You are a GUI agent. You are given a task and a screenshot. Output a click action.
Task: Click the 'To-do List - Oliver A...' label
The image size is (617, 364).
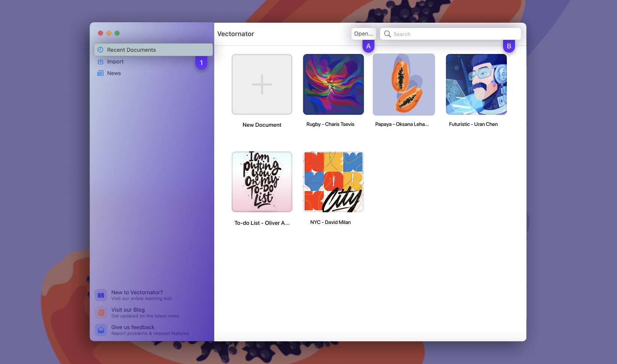(262, 223)
